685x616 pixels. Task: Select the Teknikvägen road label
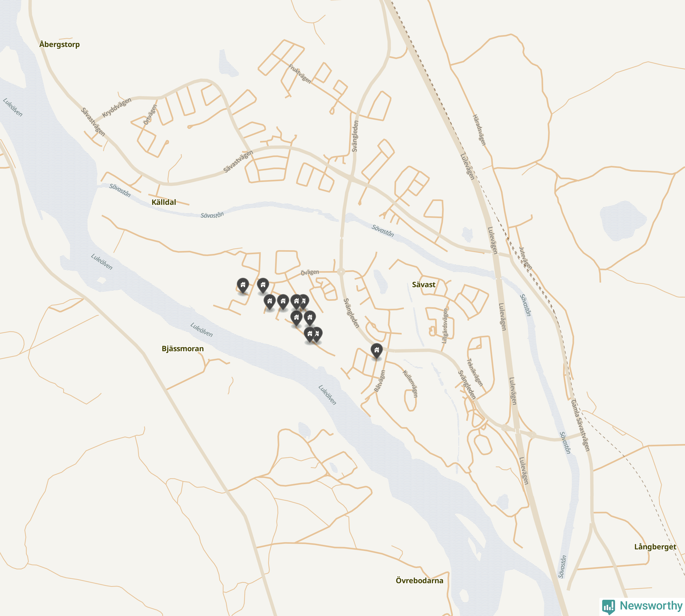tap(474, 372)
